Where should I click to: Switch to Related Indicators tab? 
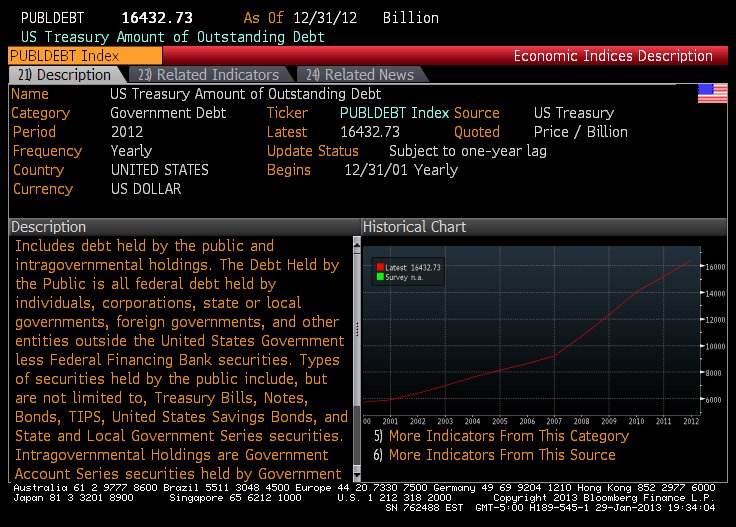[x=209, y=75]
